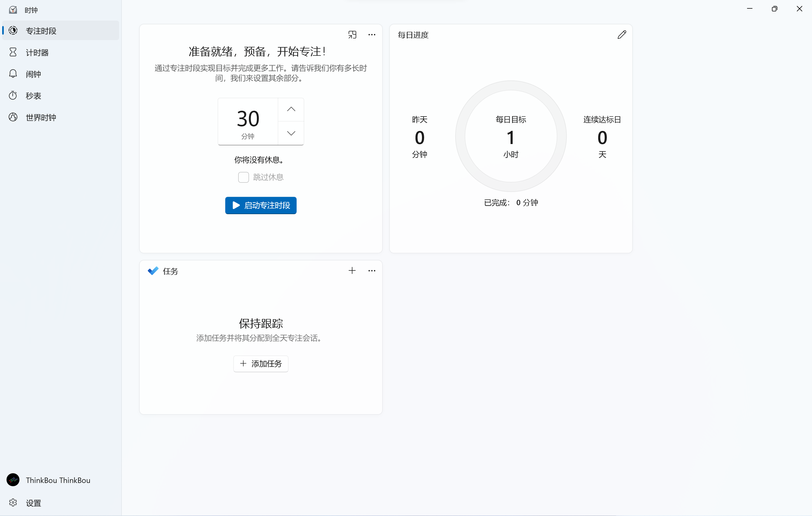Increase focus duration with the up arrow
812x516 pixels.
[x=291, y=109]
